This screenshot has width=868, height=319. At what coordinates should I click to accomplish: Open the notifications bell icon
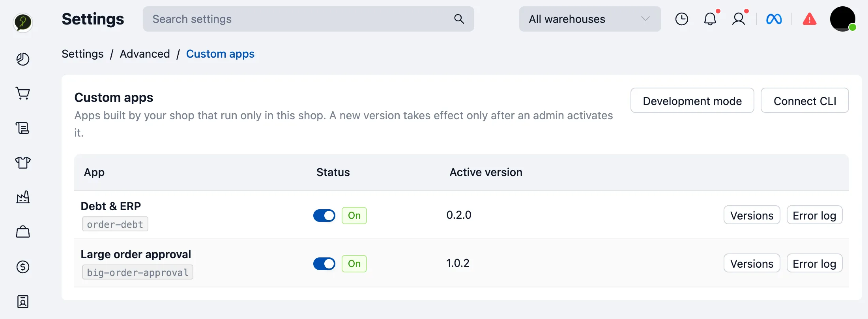(711, 19)
